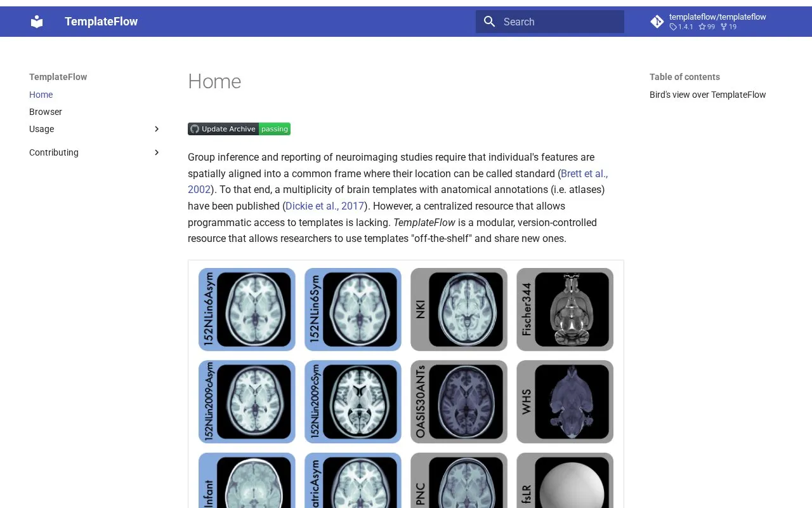Select the 152NLin2009cAsym template thumbnail
The image size is (812, 508).
pos(247,402)
